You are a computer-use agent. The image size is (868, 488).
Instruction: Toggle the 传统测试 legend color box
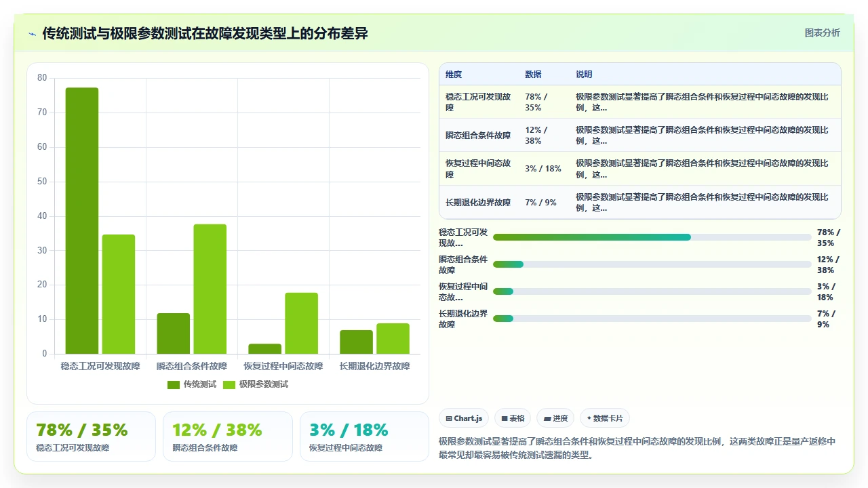pyautogui.click(x=174, y=384)
